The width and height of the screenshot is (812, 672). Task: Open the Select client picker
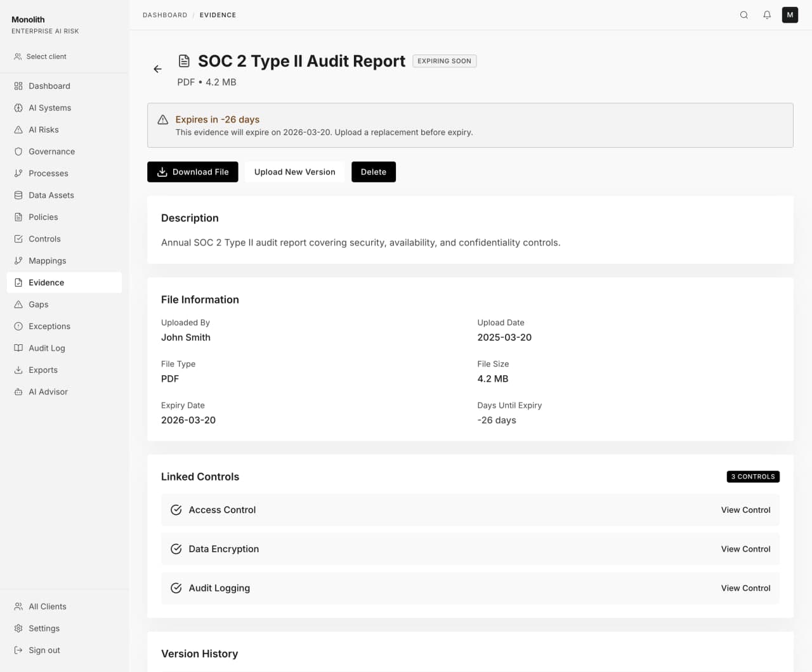pyautogui.click(x=46, y=56)
